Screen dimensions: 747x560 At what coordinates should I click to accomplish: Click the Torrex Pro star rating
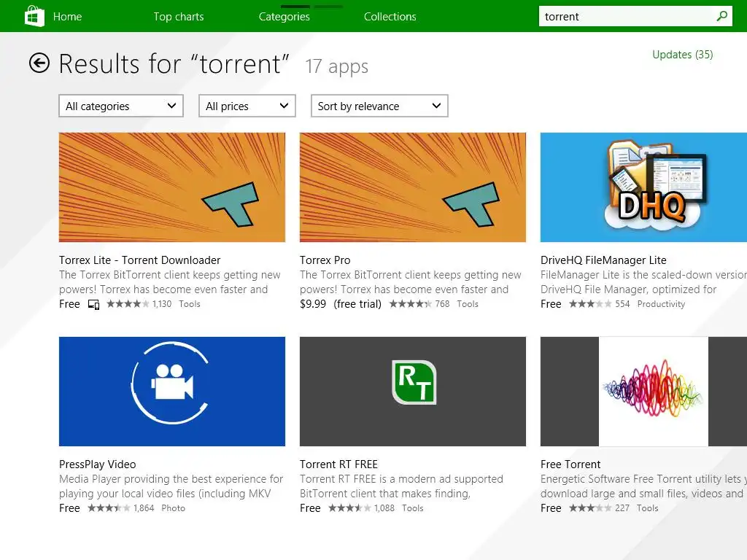coord(411,304)
